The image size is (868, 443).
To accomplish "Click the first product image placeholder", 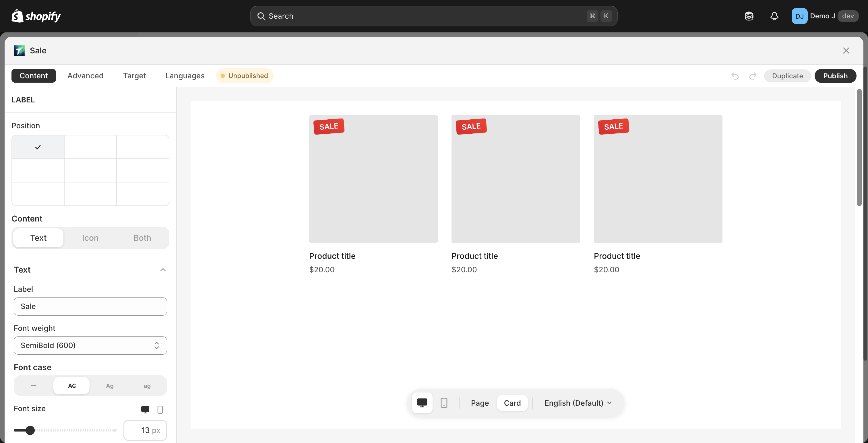I will (x=373, y=179).
